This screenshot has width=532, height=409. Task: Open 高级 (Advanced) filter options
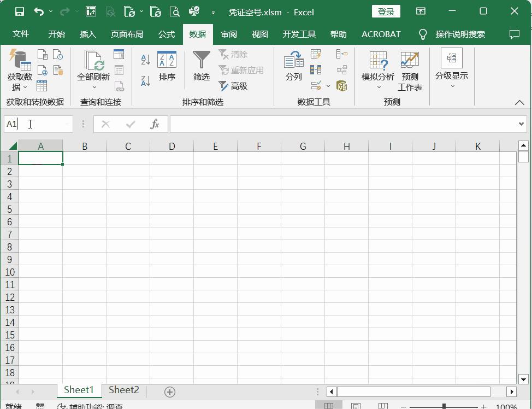233,86
